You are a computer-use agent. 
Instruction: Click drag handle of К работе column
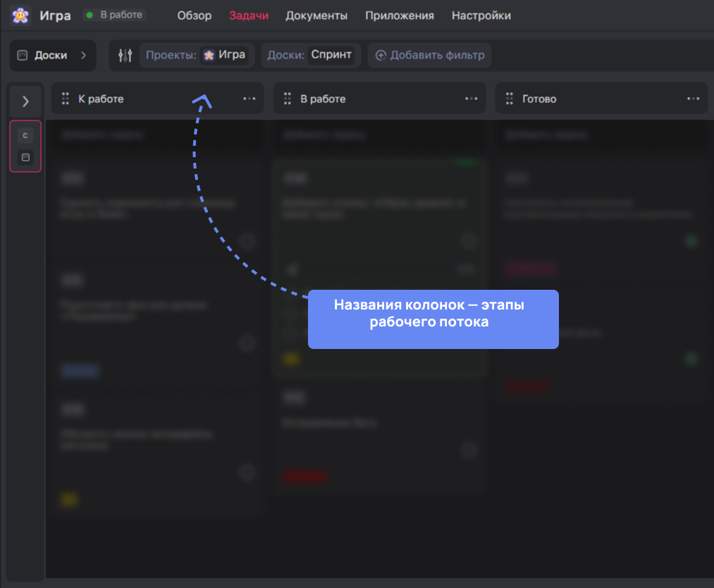point(66,99)
